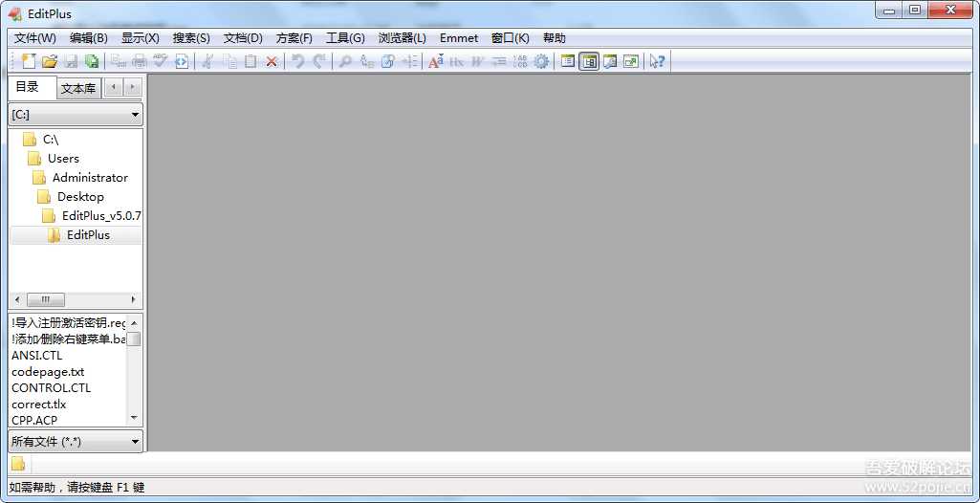Click the Save disk icon
The image size is (980, 503).
71,60
